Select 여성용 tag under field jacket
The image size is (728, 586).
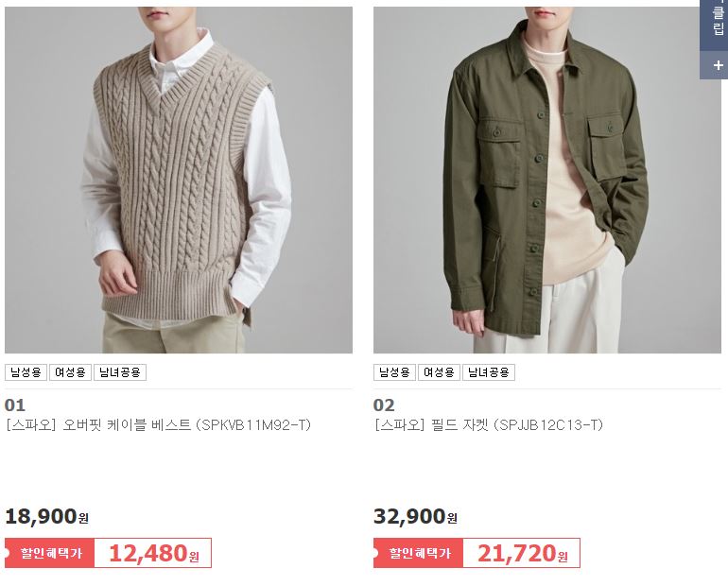[x=439, y=372]
